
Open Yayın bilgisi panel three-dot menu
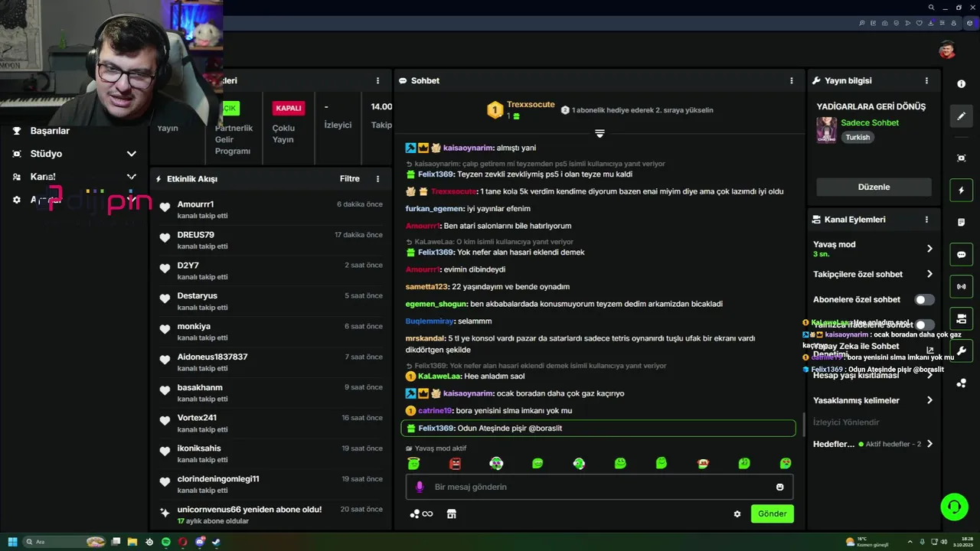(x=926, y=80)
